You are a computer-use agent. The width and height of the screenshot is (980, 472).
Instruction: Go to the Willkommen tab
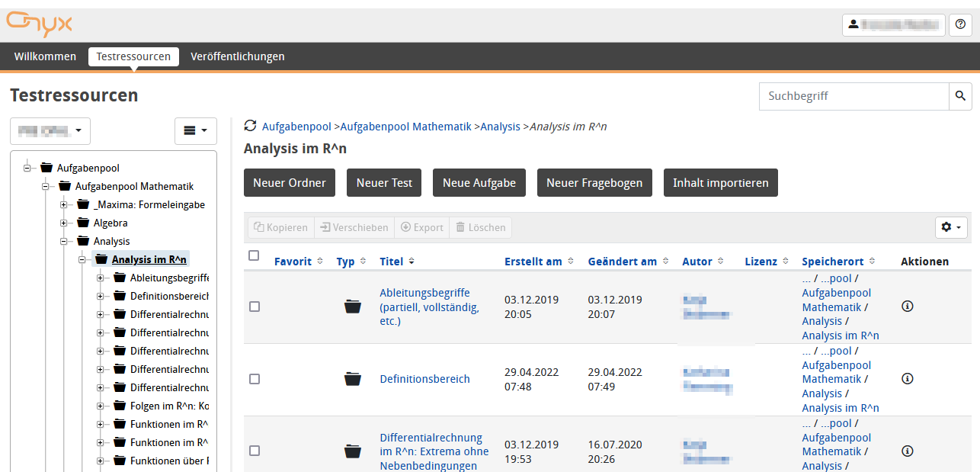click(45, 56)
